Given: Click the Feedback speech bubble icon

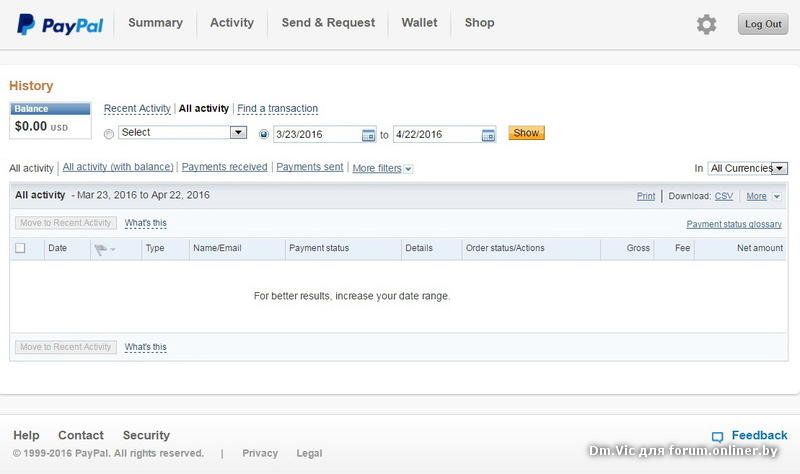Looking at the screenshot, I should coord(717,437).
